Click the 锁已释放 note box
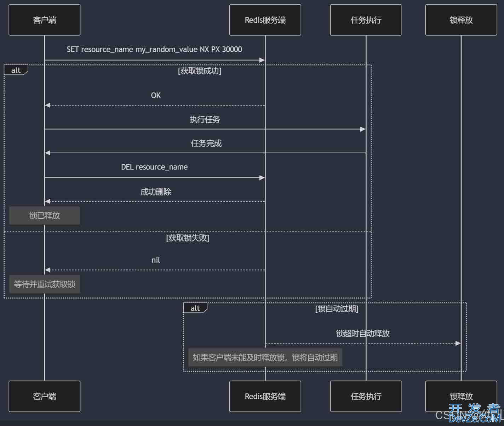This screenshot has width=504, height=426. click(45, 215)
